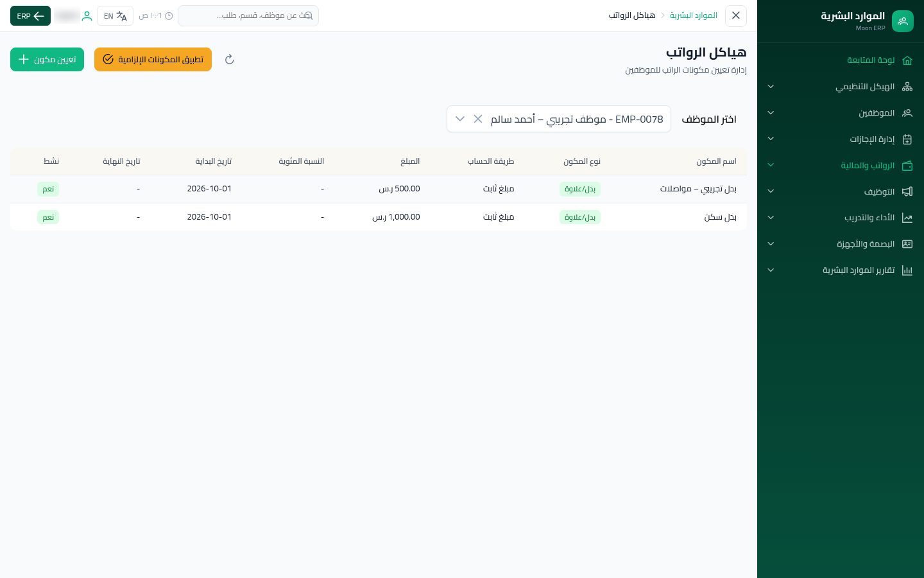924x578 pixels.
Task: Click بدل/علاوة badge in بدل سكن row
Action: [x=580, y=217]
